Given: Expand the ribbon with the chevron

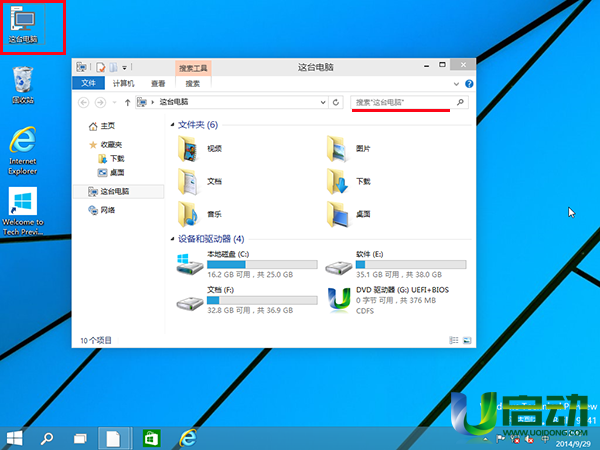Looking at the screenshot, I should [x=456, y=84].
